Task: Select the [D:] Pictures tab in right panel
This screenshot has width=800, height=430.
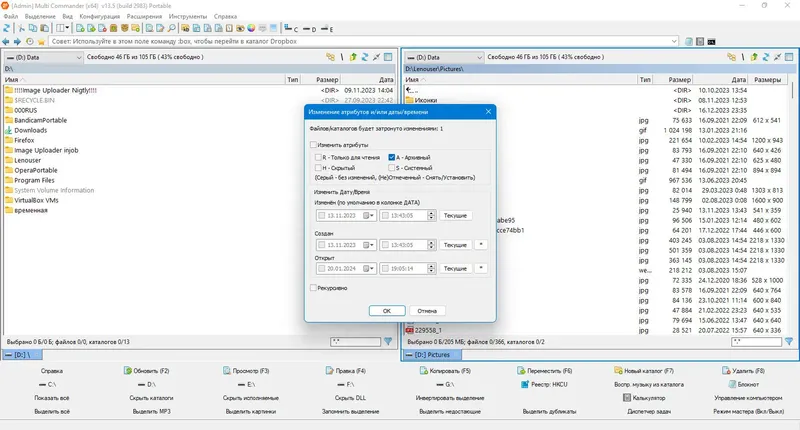Action: click(x=432, y=355)
